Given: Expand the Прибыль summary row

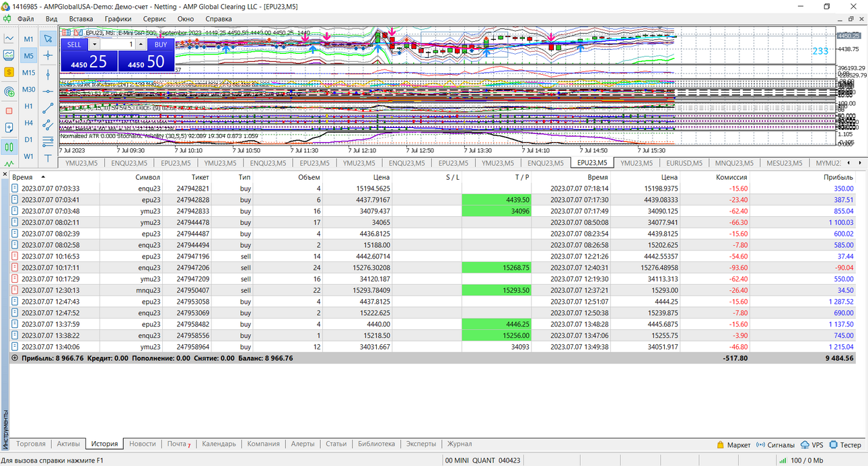Looking at the screenshot, I should (15, 358).
